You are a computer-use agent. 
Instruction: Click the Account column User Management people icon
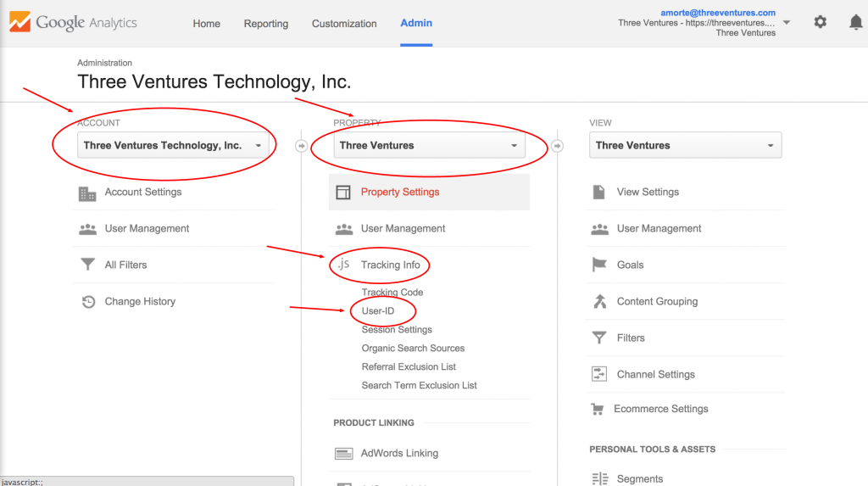[x=87, y=229]
